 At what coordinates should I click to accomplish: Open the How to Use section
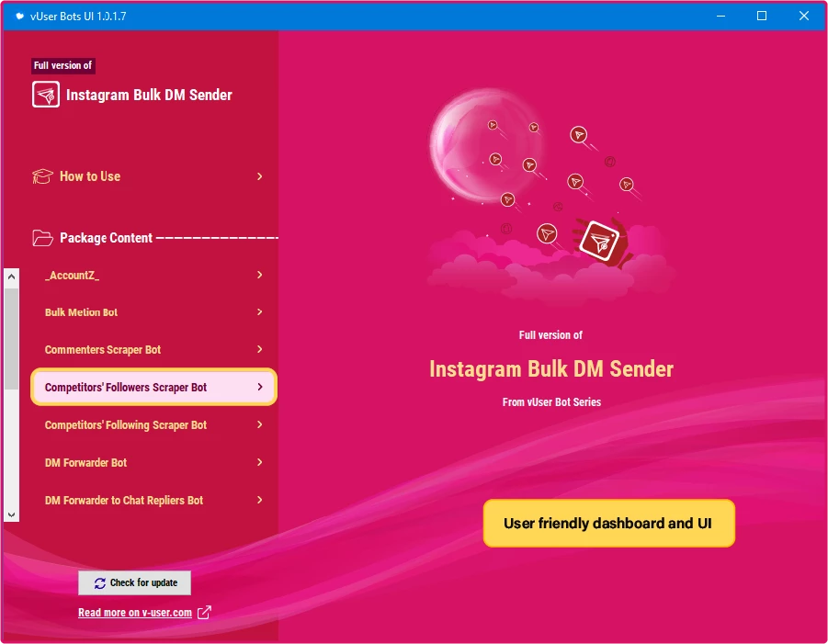(x=147, y=176)
